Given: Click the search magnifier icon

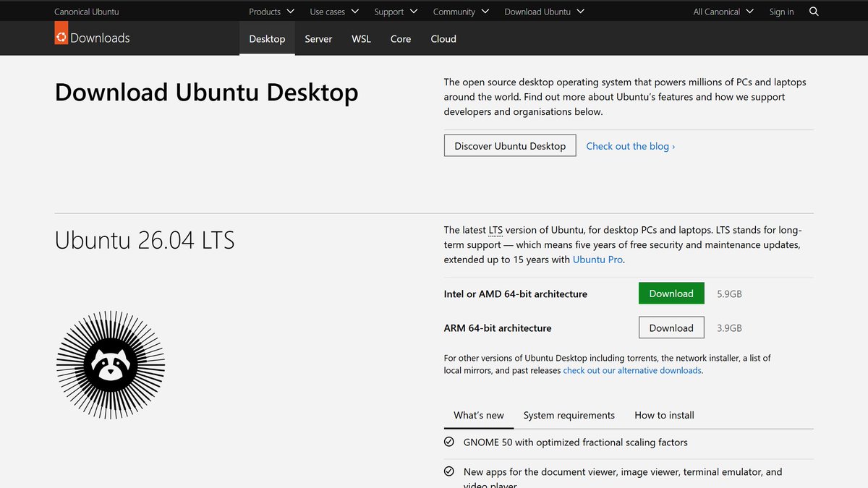Looking at the screenshot, I should coord(814,12).
